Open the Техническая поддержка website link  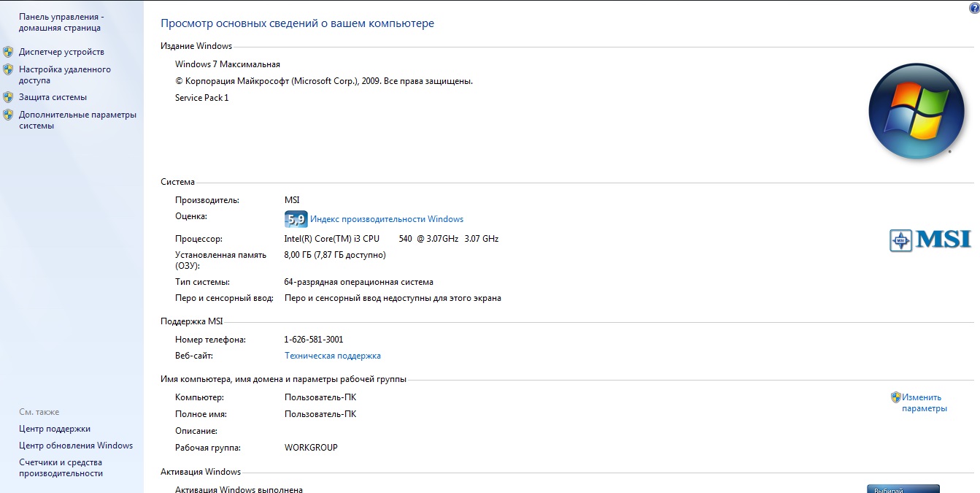(333, 356)
